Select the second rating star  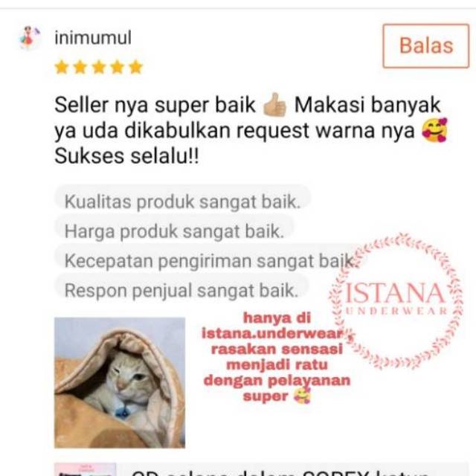click(80, 67)
